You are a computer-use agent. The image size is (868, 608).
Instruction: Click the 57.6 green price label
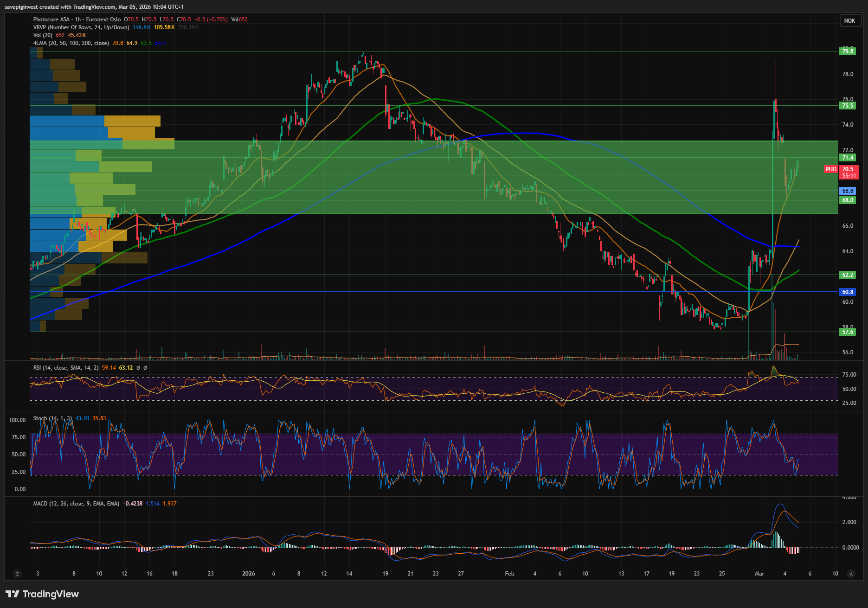848,332
